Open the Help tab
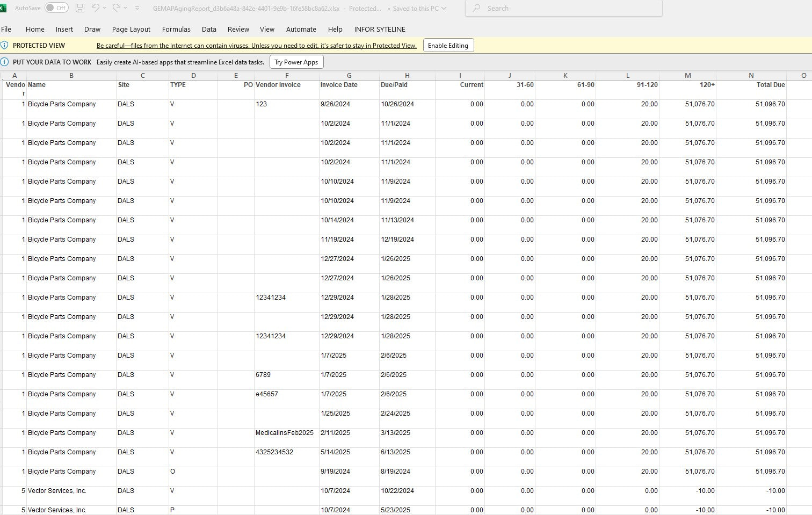Screen dimensions: 812x515 (x=335, y=30)
